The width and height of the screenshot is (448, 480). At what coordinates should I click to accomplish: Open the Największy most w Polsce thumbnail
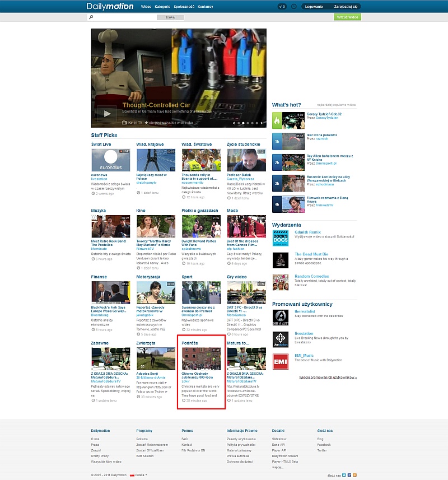(x=156, y=160)
